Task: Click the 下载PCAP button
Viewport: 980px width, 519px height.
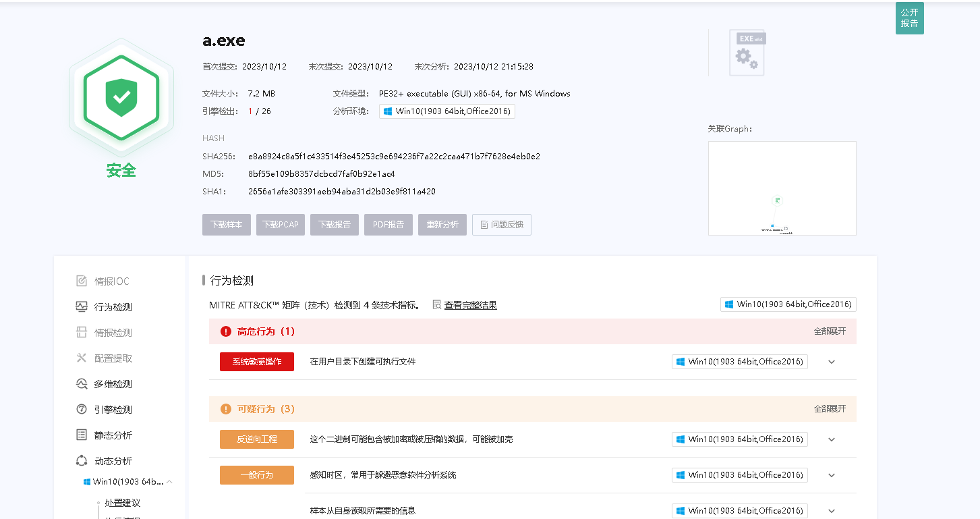Action: [281, 225]
